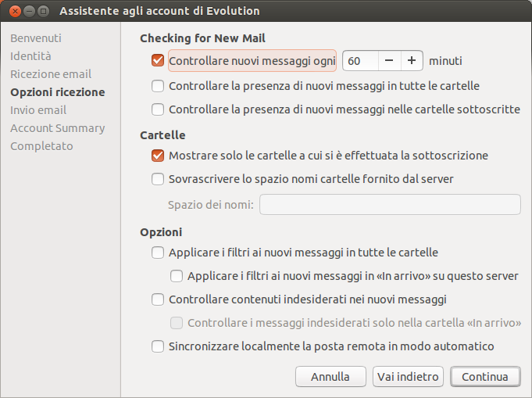Enable checking new messages in all folders
Viewport: 532px width, 398px height.
pos(159,86)
